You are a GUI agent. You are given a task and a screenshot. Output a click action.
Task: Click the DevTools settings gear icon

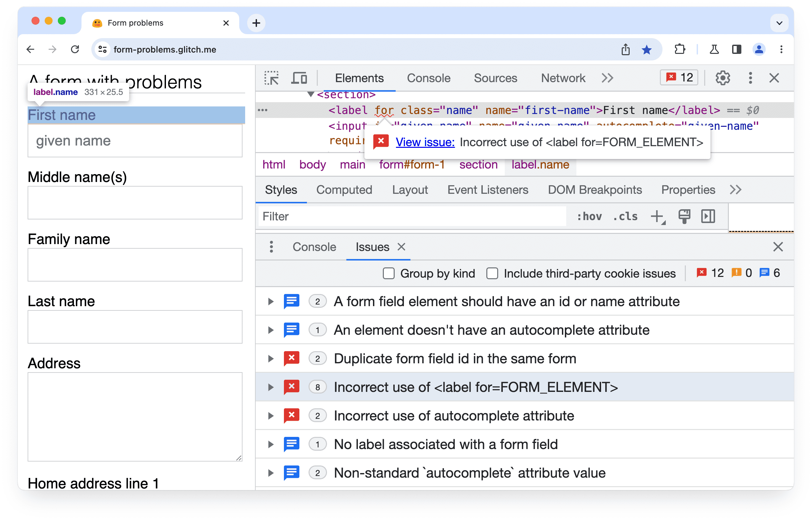723,78
